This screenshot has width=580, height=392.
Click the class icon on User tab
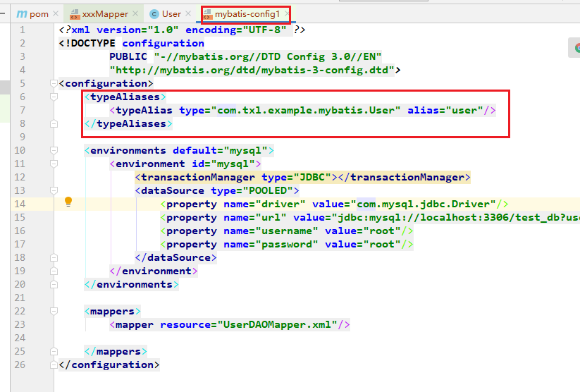pyautogui.click(x=154, y=14)
